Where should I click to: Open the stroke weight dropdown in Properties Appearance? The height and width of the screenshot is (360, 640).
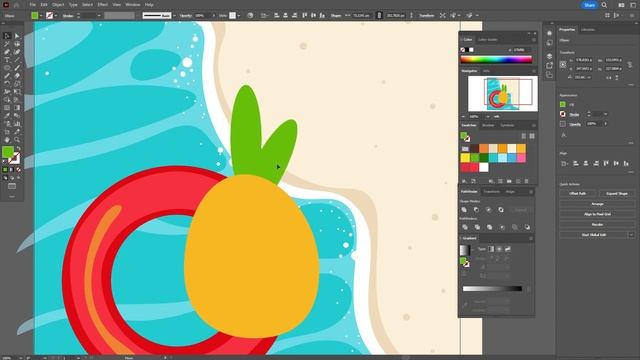click(x=605, y=114)
